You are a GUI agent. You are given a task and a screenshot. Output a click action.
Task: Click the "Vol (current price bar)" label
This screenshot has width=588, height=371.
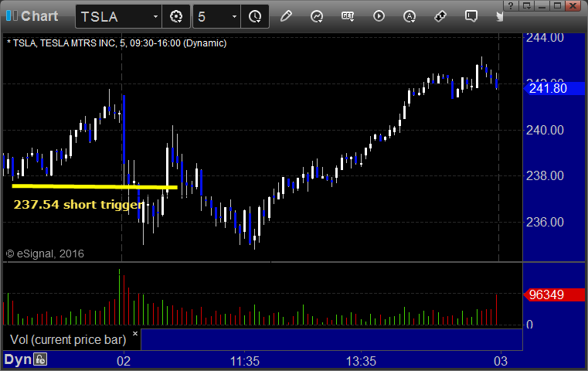[68, 339]
